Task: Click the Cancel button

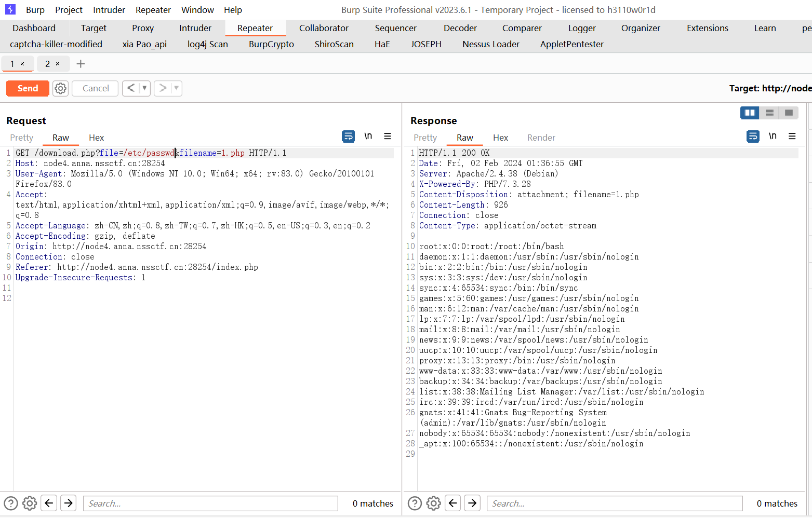Action: [96, 88]
